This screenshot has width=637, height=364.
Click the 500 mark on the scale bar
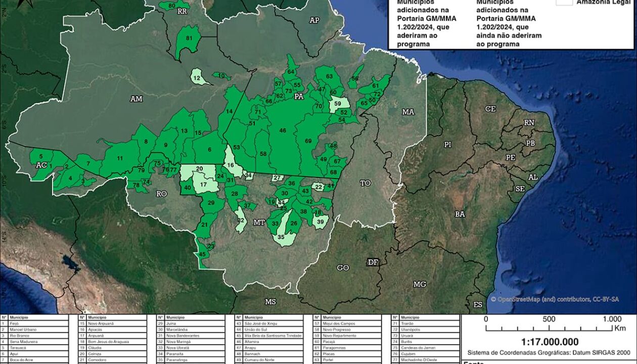tap(549, 319)
